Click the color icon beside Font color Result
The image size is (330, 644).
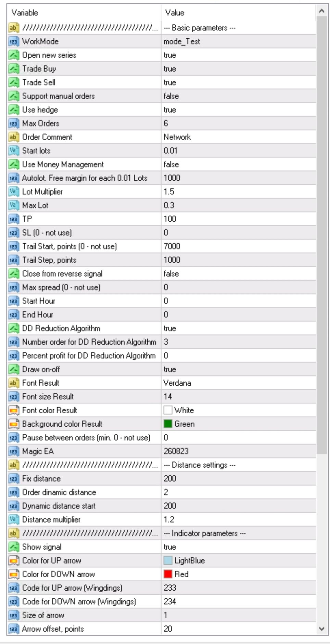pos(13,410)
